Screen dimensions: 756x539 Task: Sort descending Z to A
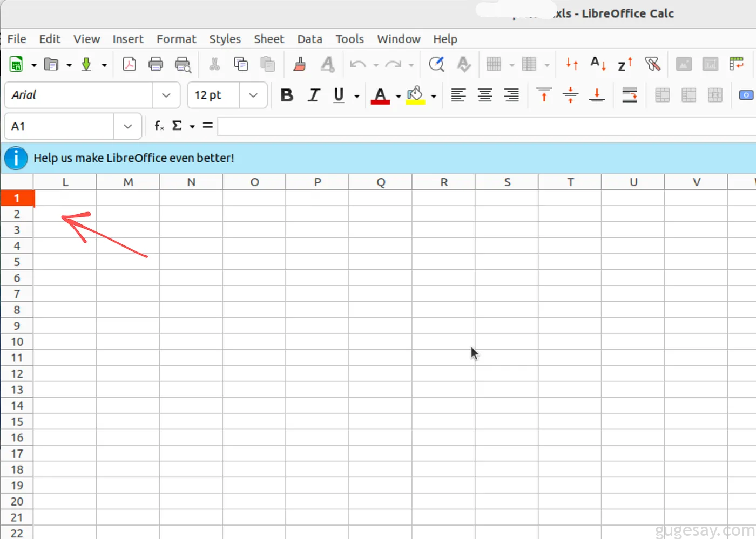(625, 65)
